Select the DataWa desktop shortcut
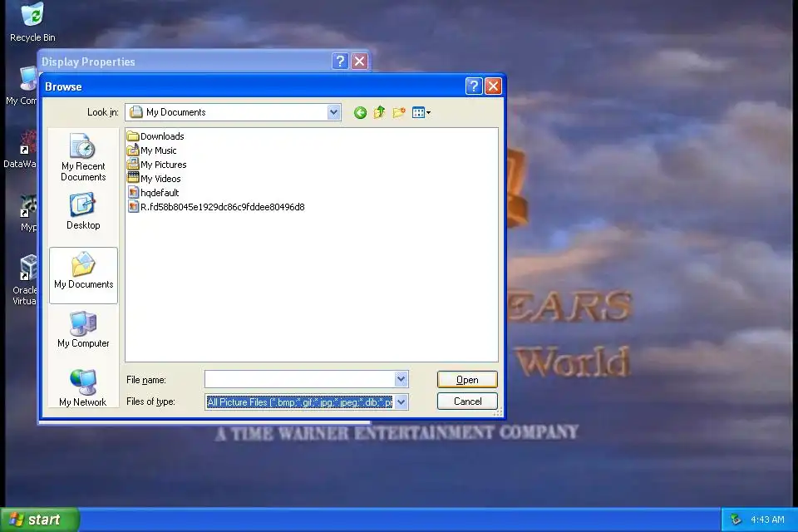This screenshot has height=532, width=798. click(x=20, y=149)
